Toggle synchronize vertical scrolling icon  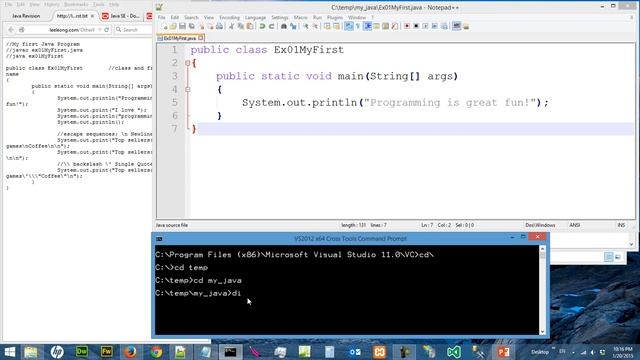point(327,26)
